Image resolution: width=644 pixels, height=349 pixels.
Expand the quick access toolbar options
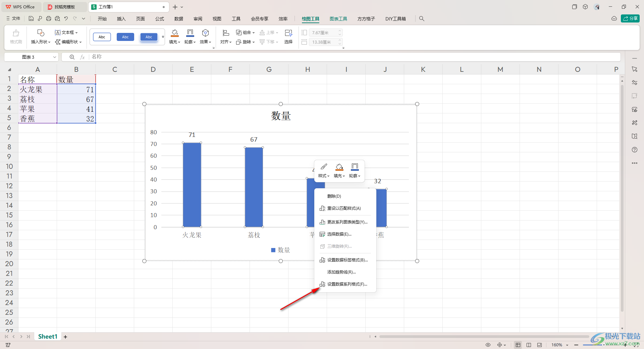(x=84, y=19)
